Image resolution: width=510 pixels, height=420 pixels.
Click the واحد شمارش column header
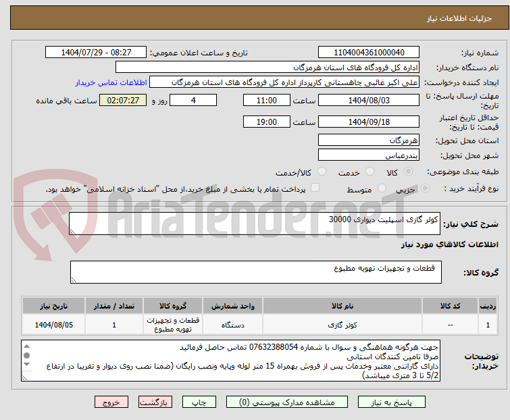click(232, 306)
